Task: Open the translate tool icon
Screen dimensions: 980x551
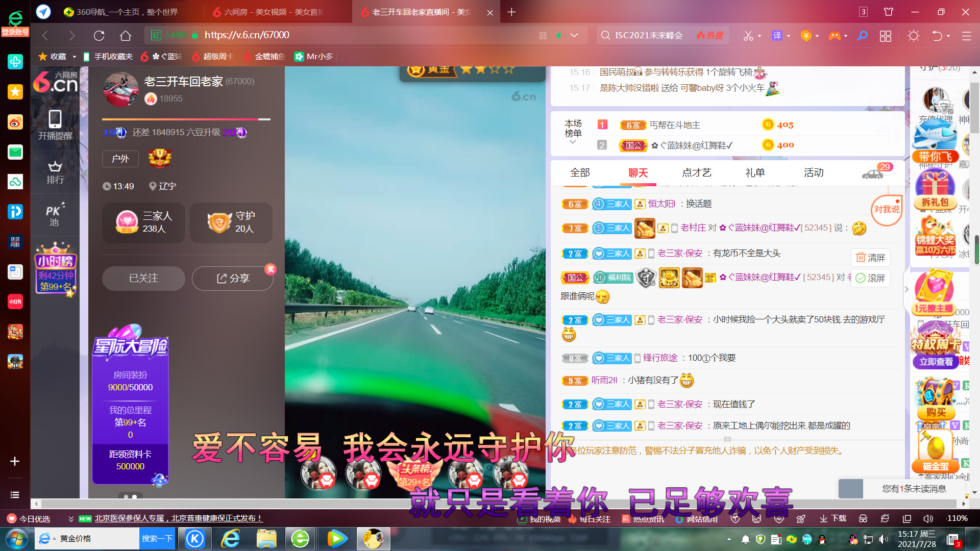Action: 777,36
